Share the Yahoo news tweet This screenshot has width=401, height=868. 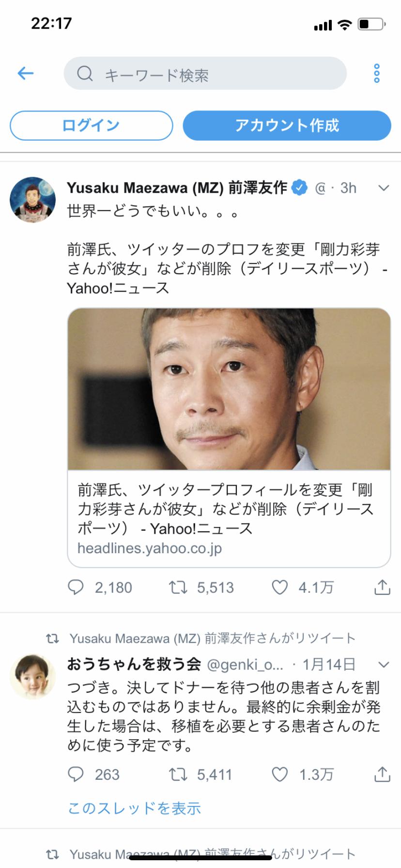pos(382,587)
